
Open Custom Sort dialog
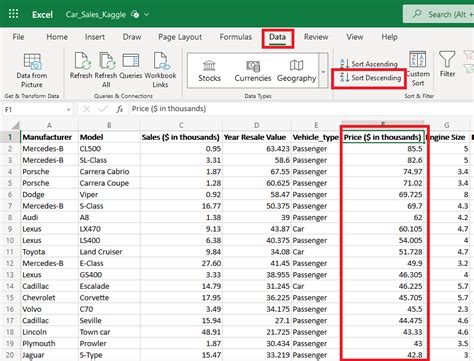pyautogui.click(x=418, y=69)
